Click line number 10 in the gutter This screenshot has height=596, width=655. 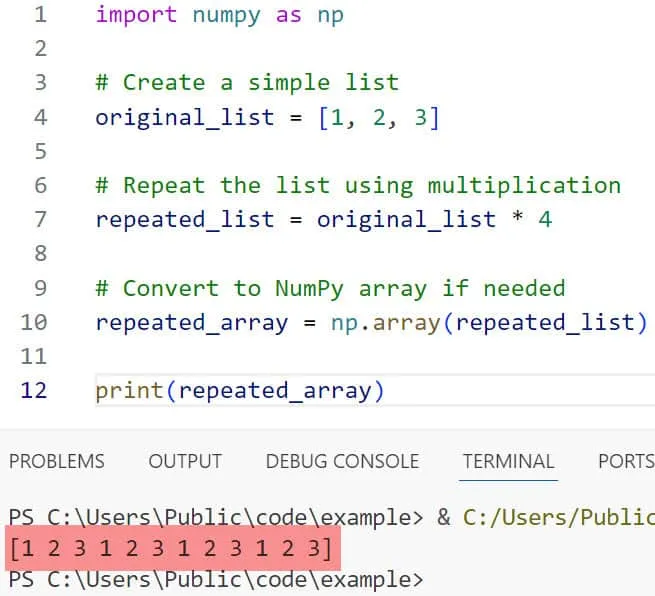pyautogui.click(x=34, y=322)
